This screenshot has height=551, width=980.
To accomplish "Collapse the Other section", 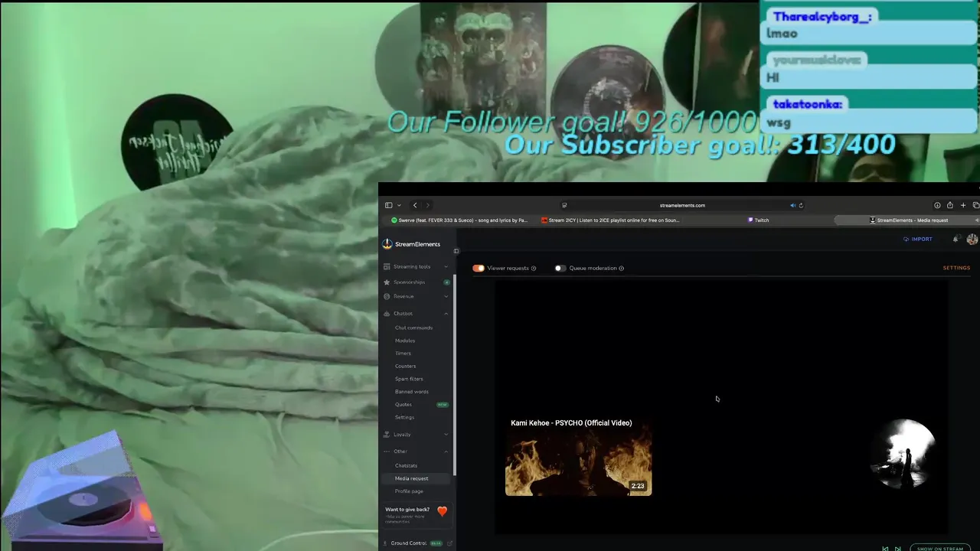I will tap(446, 452).
